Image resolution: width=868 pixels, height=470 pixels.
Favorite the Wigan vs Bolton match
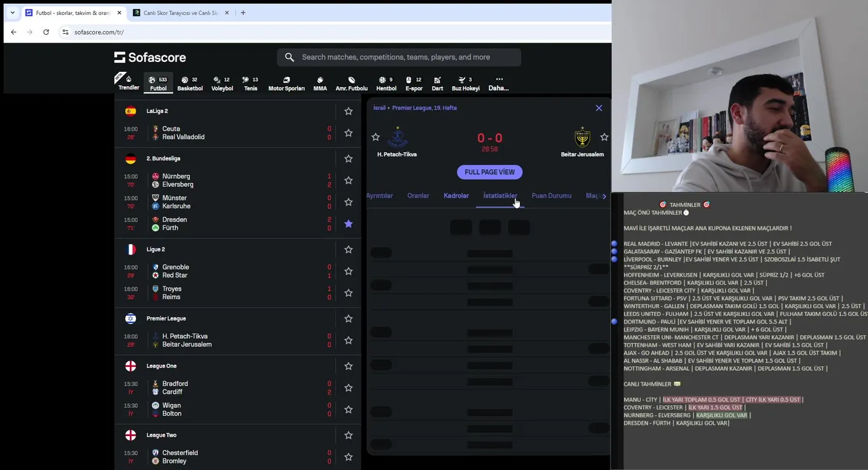coord(348,409)
